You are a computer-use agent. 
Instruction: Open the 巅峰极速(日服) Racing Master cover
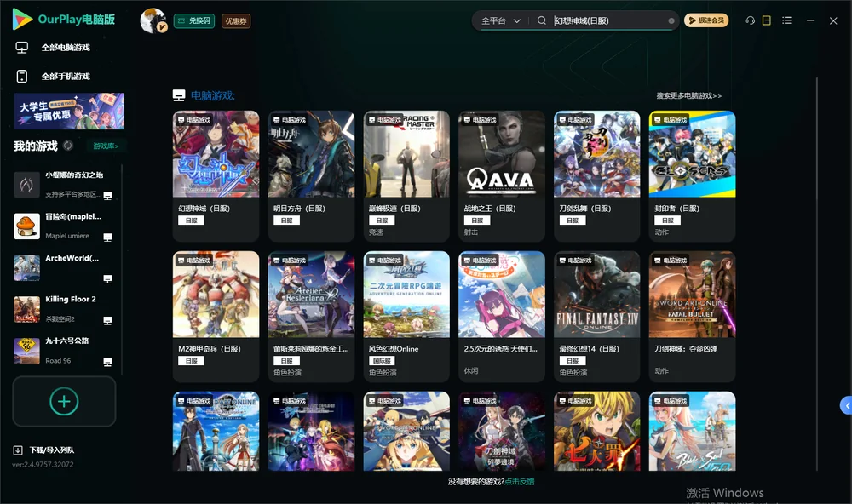tap(406, 154)
